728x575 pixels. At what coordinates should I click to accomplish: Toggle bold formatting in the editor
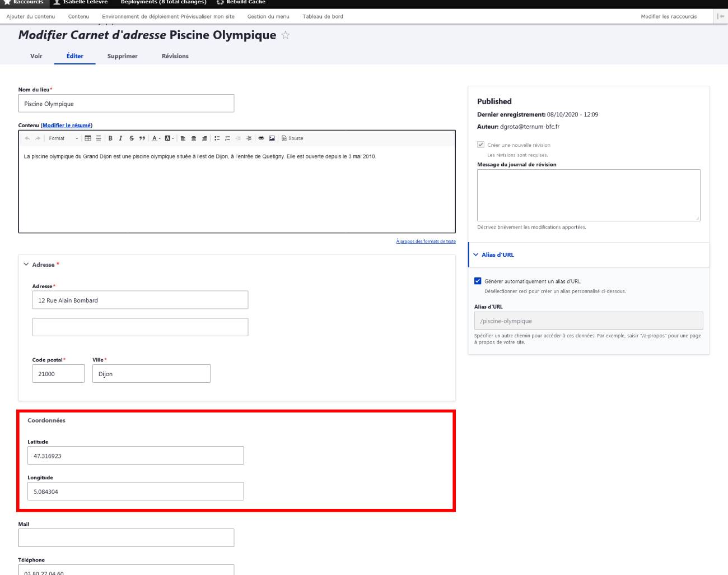[110, 138]
